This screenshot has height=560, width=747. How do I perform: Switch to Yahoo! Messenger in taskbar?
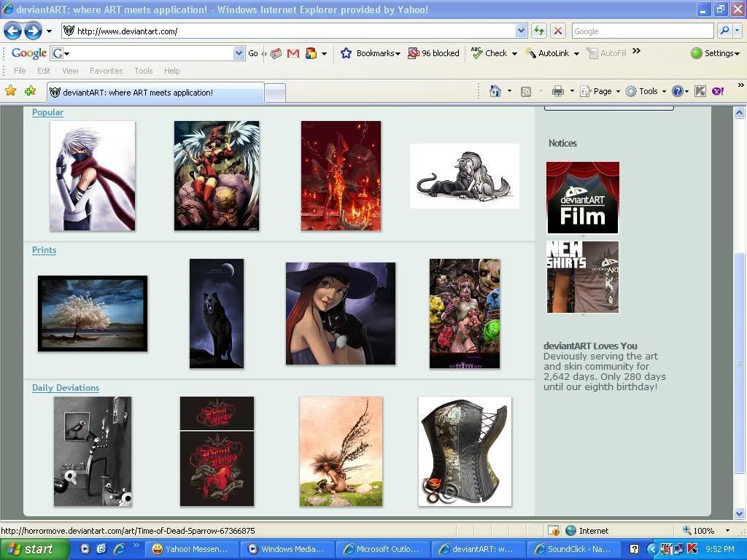click(x=190, y=549)
